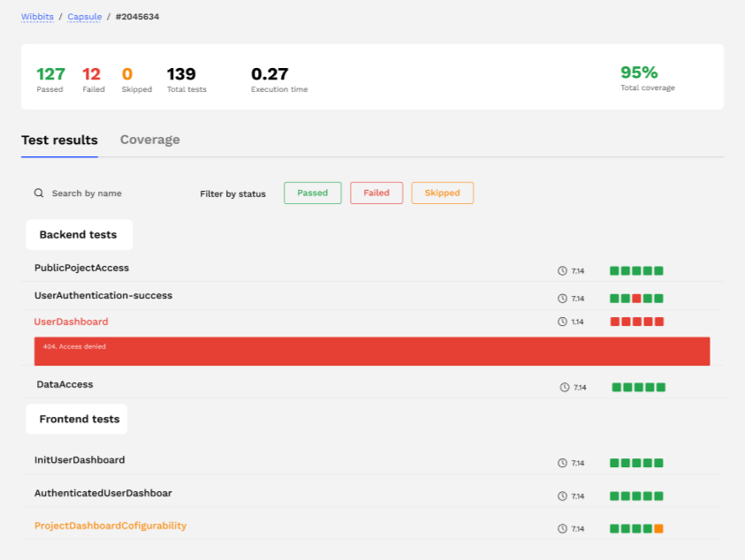Viewport: 745px width, 560px height.
Task: Click the orange skipped square in ProjectDashboardCofigurability history
Action: click(x=658, y=529)
